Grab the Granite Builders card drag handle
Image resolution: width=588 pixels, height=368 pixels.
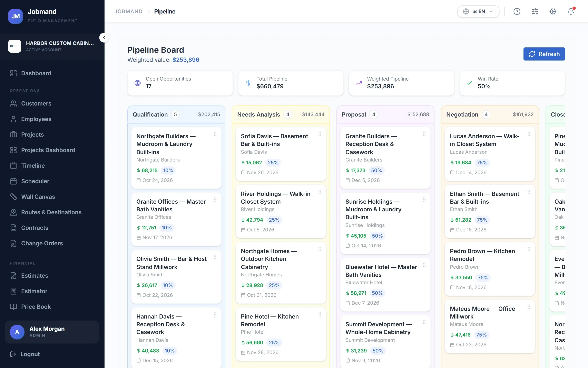coord(424,134)
